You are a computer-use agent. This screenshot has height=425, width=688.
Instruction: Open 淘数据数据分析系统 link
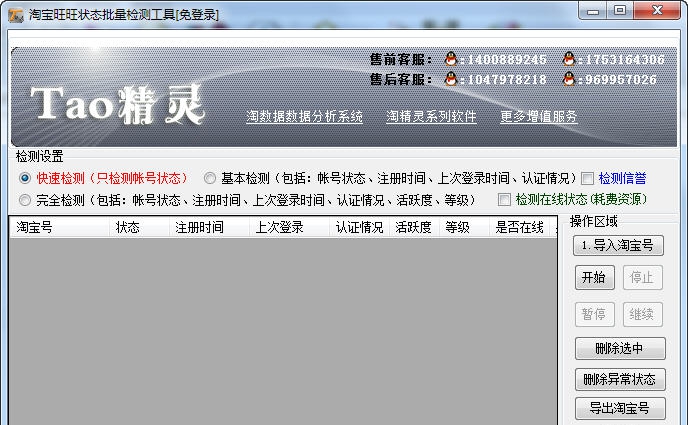(305, 116)
